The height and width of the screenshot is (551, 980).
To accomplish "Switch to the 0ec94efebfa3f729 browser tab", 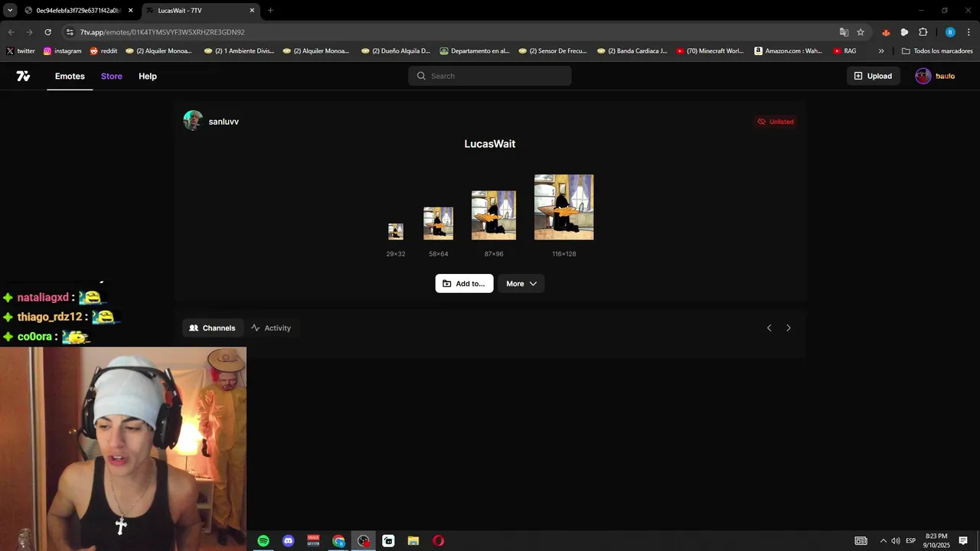I will pyautogui.click(x=73, y=11).
